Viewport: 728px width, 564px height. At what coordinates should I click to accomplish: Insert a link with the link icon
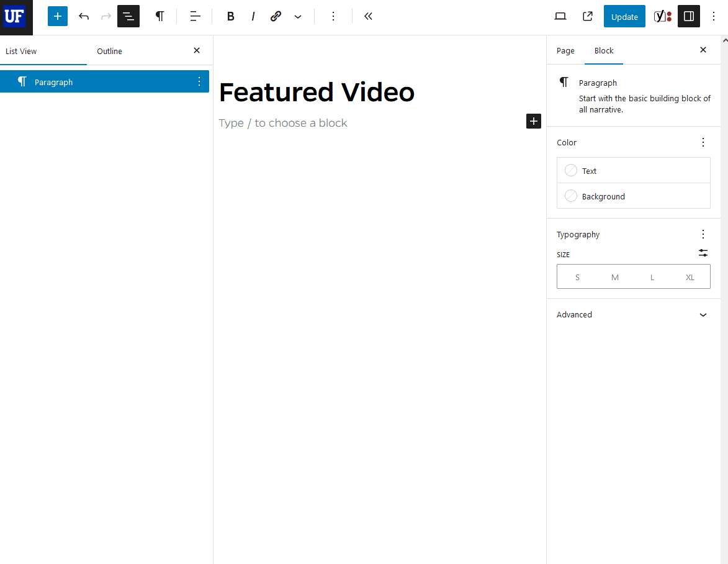click(x=276, y=16)
